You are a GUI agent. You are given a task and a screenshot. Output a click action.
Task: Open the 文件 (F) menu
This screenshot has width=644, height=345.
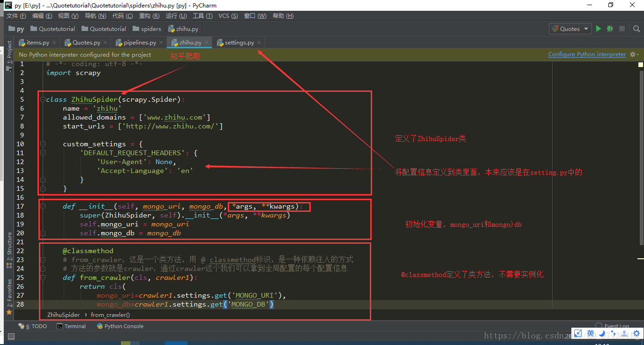pos(16,15)
